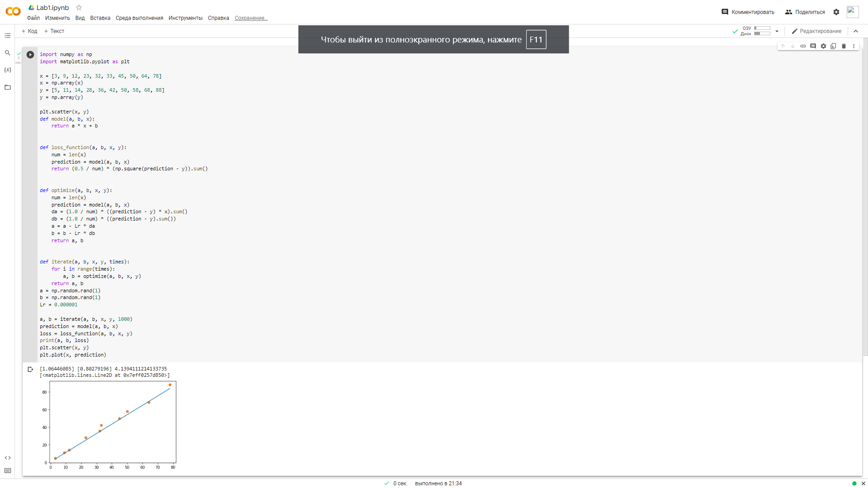Open the Files folder sidebar
This screenshot has height=488, width=868.
(8, 87)
